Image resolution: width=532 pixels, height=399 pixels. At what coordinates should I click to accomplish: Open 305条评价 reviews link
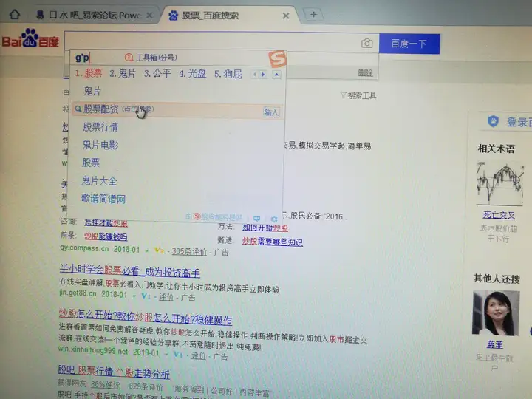(x=189, y=252)
